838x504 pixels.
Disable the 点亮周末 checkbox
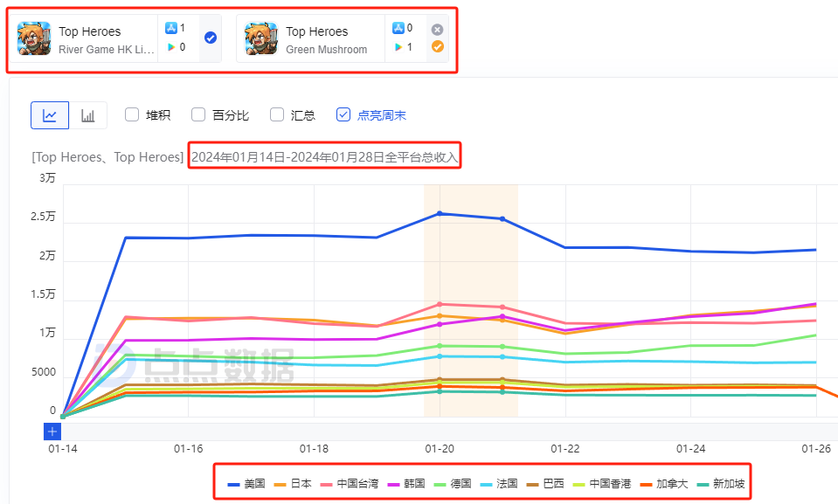343,114
